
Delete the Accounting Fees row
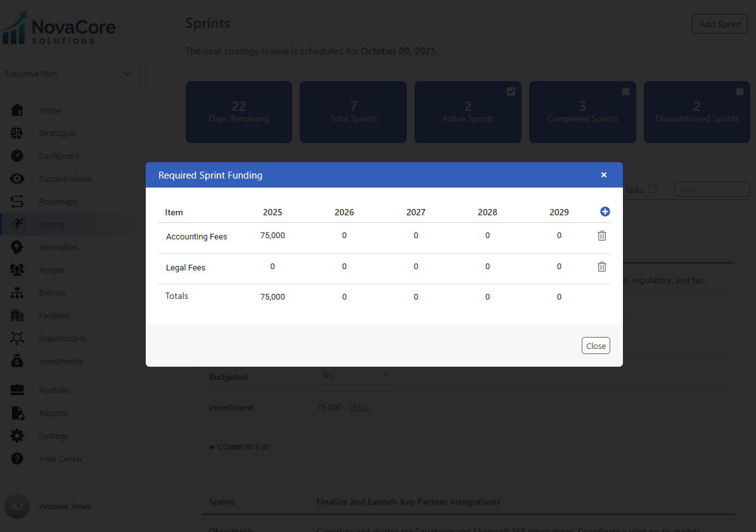pyautogui.click(x=602, y=236)
